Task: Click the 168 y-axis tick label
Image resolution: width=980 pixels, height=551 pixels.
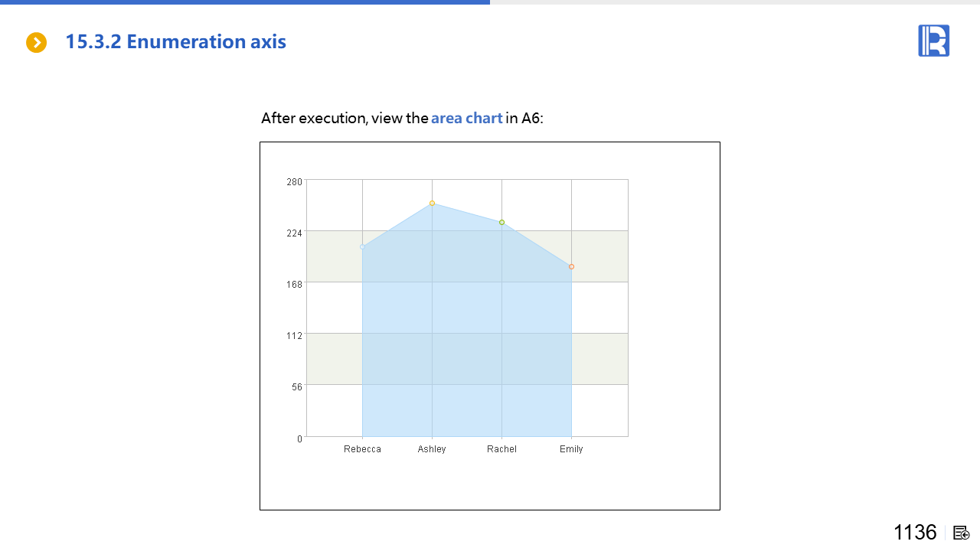Action: tap(295, 285)
